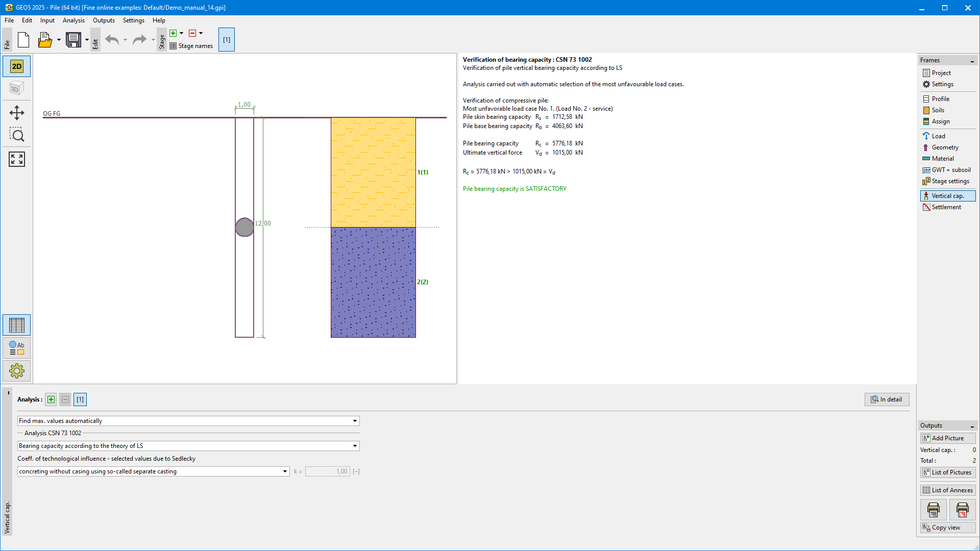Select construction stage [1] in toolbar
Screen dimensions: 980x551
coord(227,40)
